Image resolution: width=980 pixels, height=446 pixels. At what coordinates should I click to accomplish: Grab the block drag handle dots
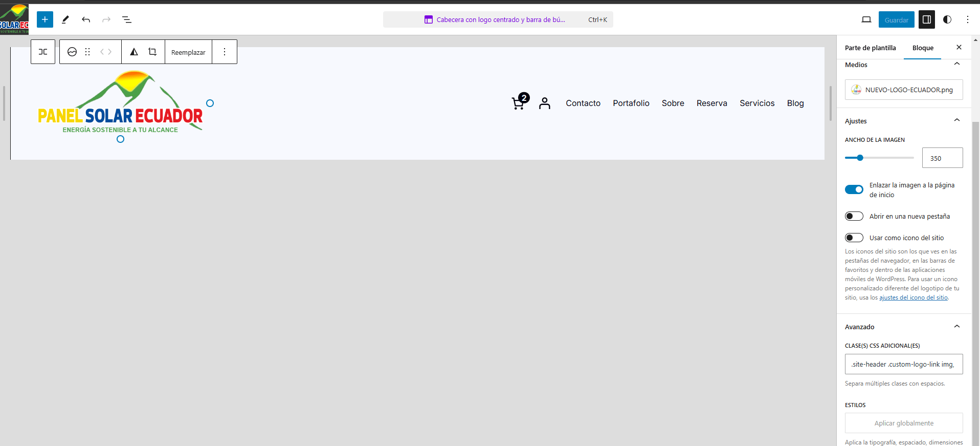tap(87, 52)
